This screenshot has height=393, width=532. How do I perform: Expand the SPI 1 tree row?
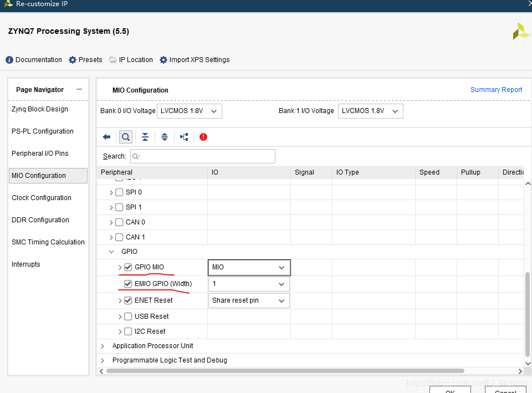(x=111, y=207)
